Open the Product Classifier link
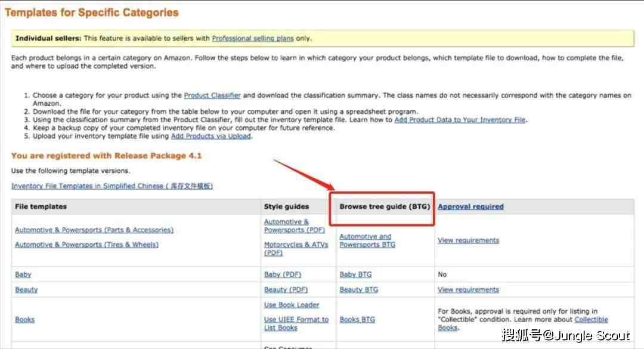 click(x=212, y=95)
